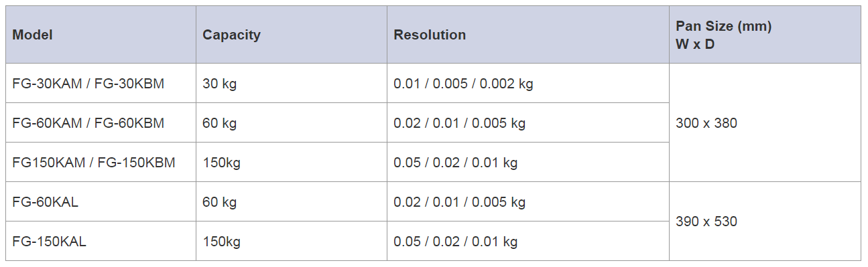
Task: Select the FG-60KAL model cell
Action: point(101,202)
